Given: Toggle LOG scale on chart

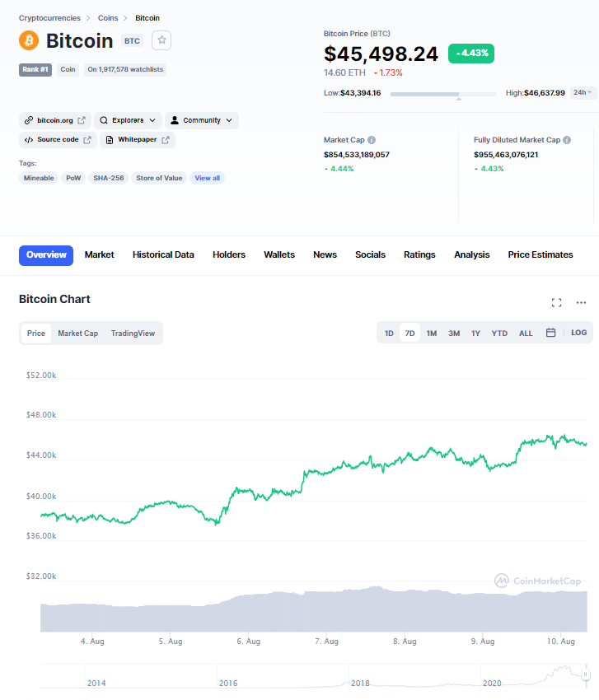Looking at the screenshot, I should (578, 333).
